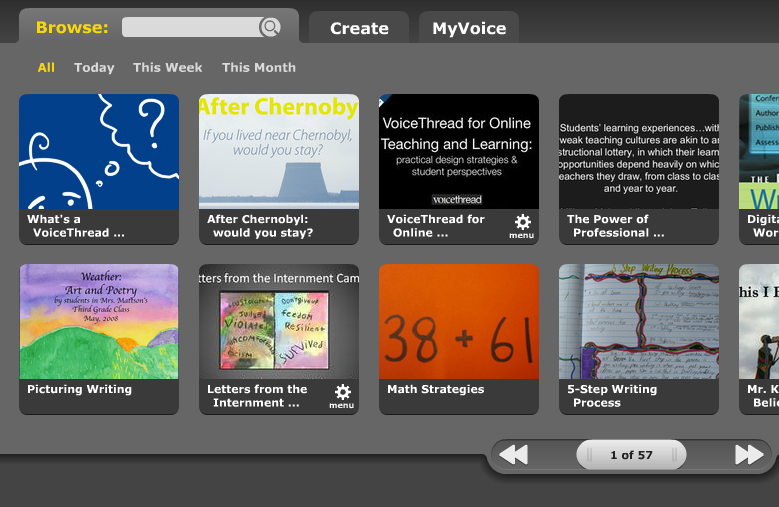Screen dimensions: 779x507
Task: Click the 1 of 57 page slider handle
Action: [631, 455]
